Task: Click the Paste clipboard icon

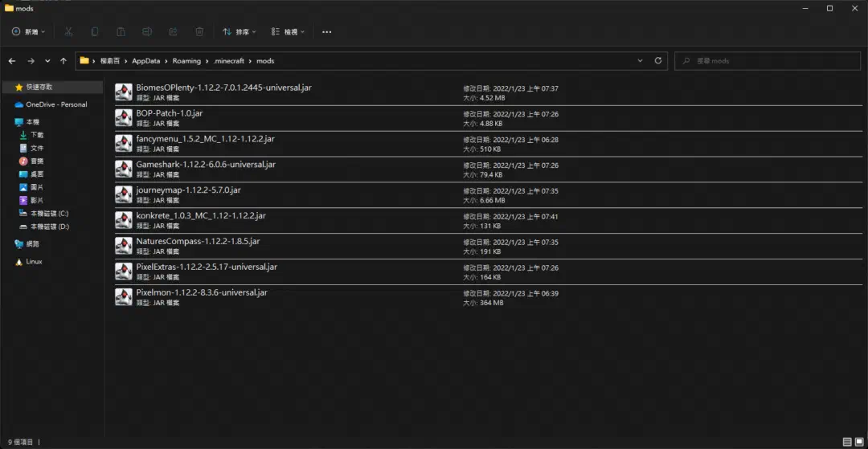Action: pos(121,32)
